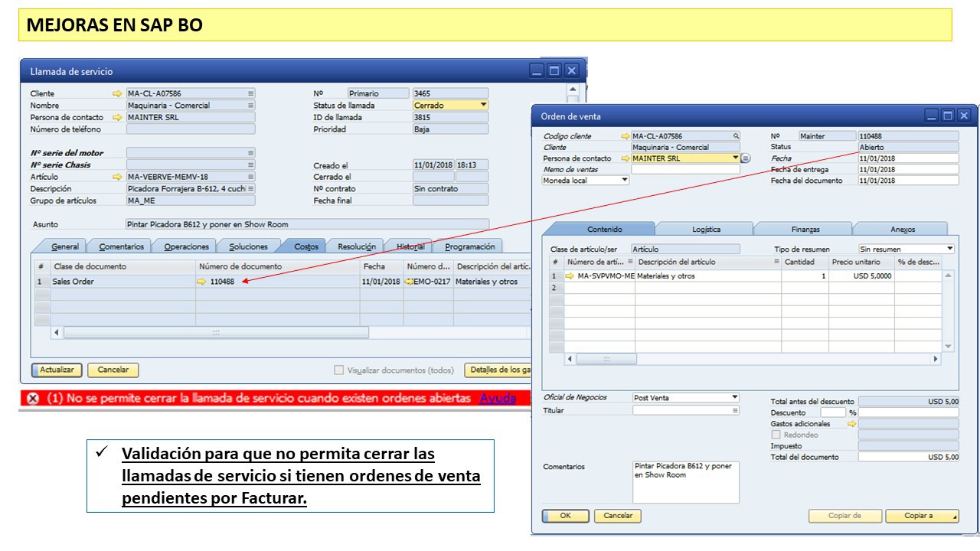The image size is (980, 551).
Task: Click the search icon in the Codigo cliente field
Action: tap(736, 136)
